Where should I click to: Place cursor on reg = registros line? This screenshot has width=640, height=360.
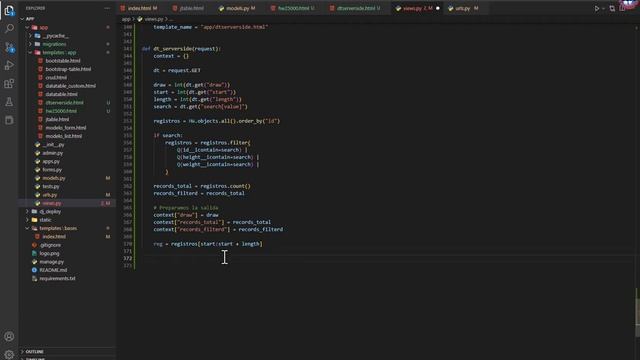point(208,244)
